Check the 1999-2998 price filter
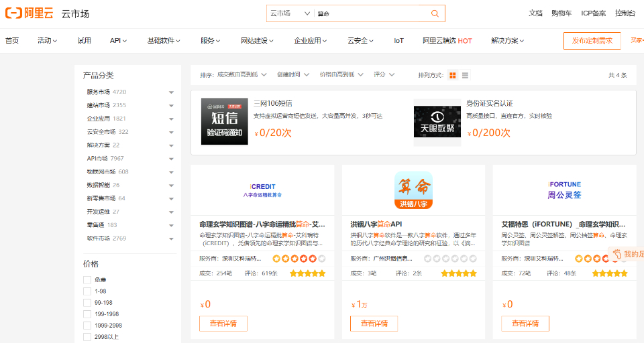This screenshot has width=644, height=343. point(87,326)
